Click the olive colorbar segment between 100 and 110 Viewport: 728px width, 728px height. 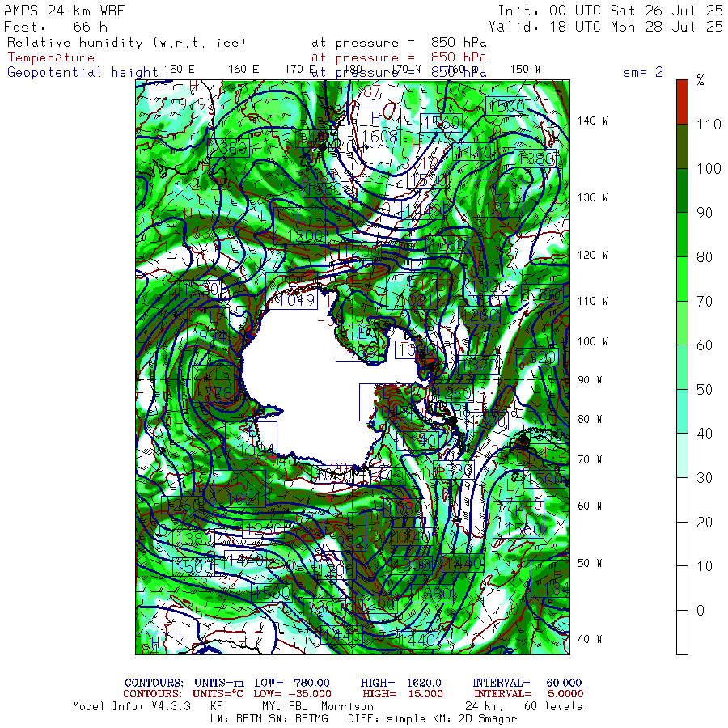[682, 146]
